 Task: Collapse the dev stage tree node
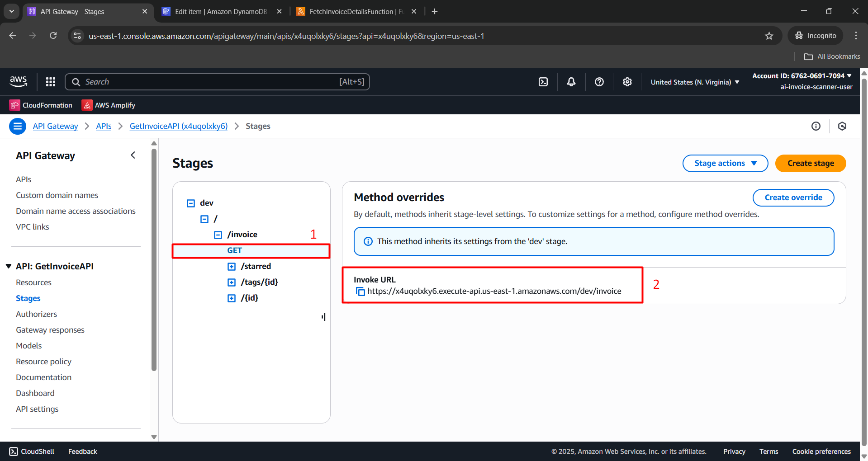click(x=191, y=203)
